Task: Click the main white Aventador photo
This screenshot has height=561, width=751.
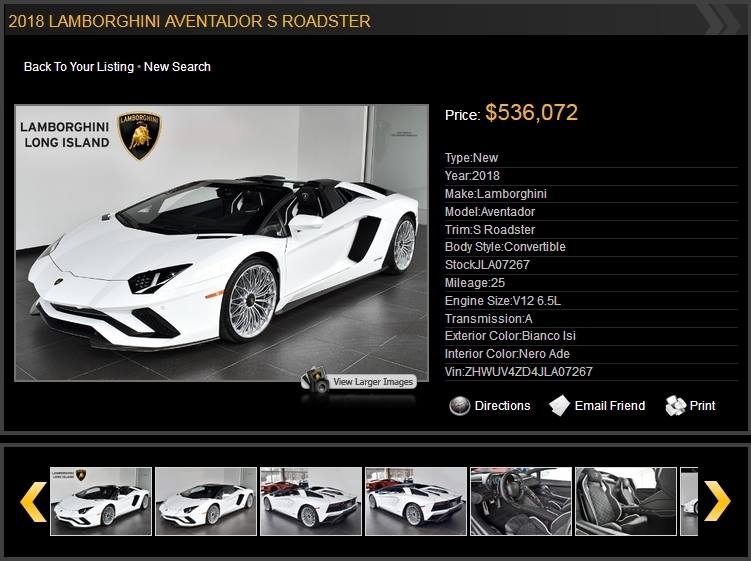Action: 222,243
